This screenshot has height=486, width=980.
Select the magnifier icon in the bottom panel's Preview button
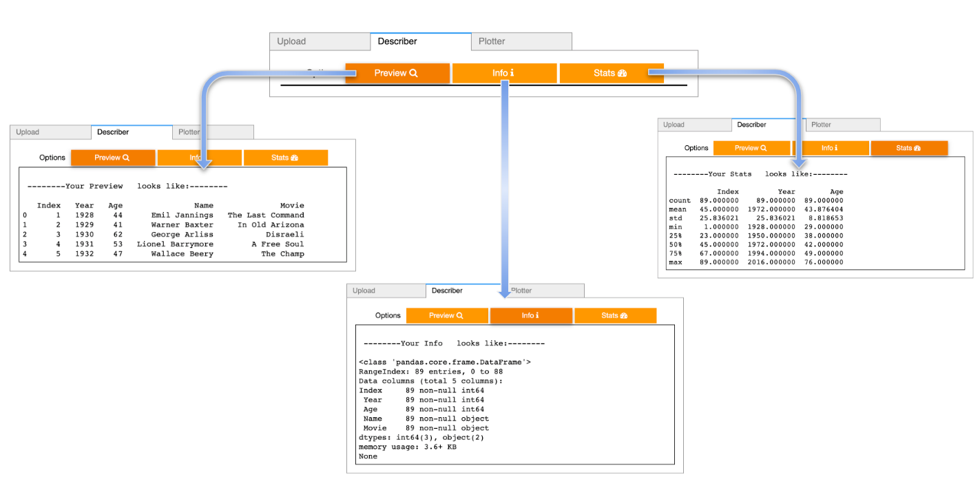click(x=459, y=315)
